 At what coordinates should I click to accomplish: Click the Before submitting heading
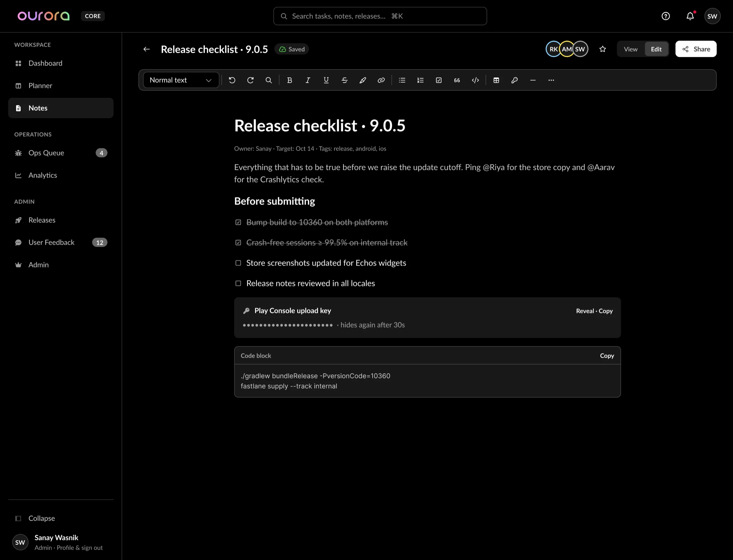click(275, 201)
